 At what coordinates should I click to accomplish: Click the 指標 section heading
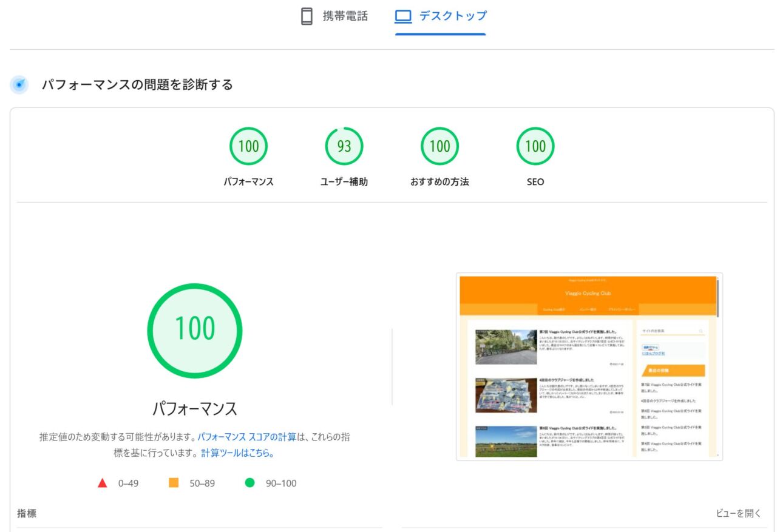pyautogui.click(x=27, y=513)
